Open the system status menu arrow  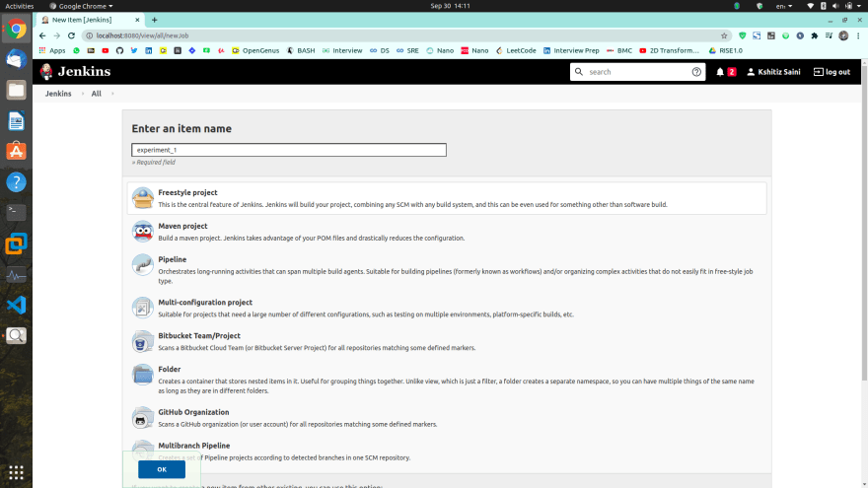[860, 6]
